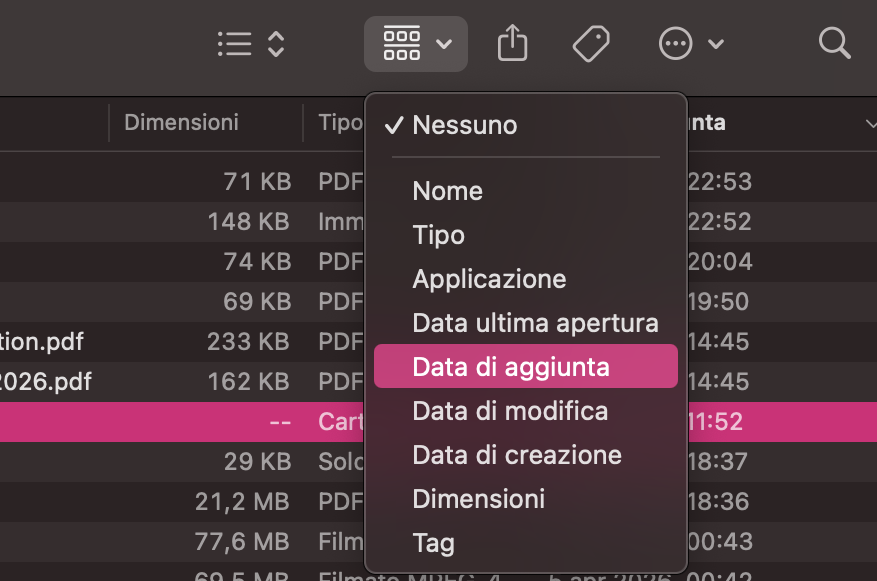Choose Tag from the grouping menu
The height and width of the screenshot is (581, 877).
(433, 543)
